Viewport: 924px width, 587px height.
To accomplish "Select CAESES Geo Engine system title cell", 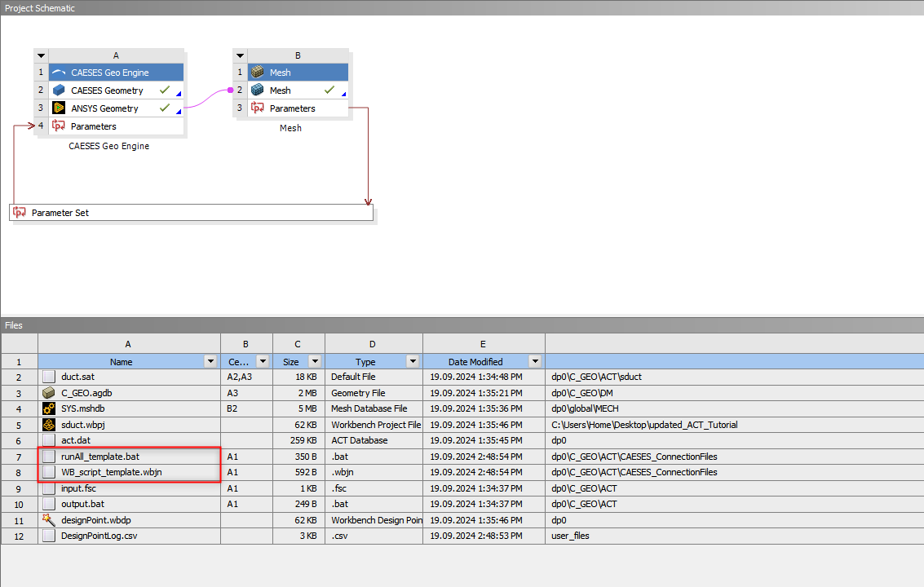I will [x=116, y=73].
